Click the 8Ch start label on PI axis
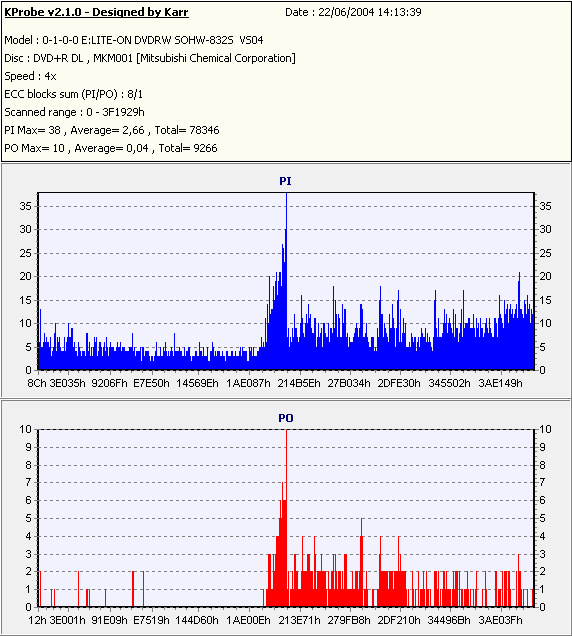Screen dimensions: 572x636 tap(37, 383)
